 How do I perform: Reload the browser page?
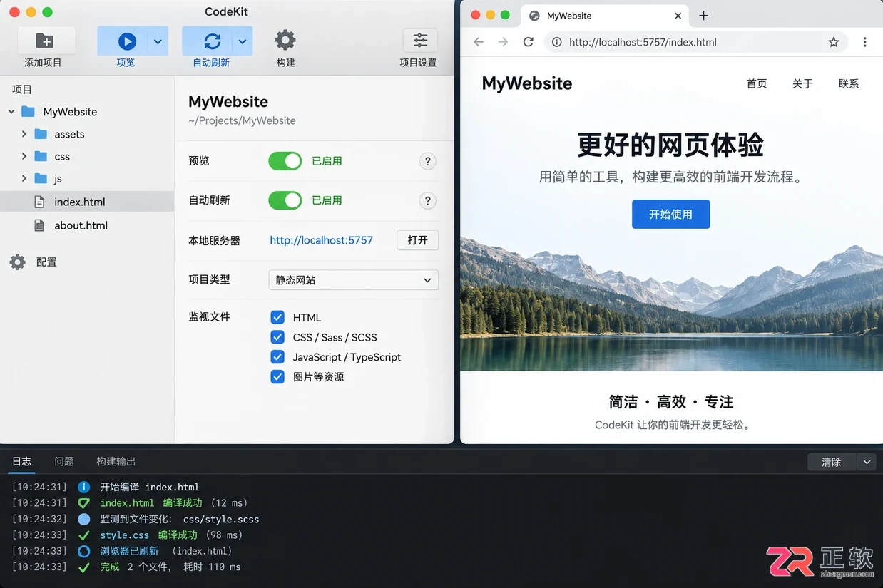pos(529,42)
